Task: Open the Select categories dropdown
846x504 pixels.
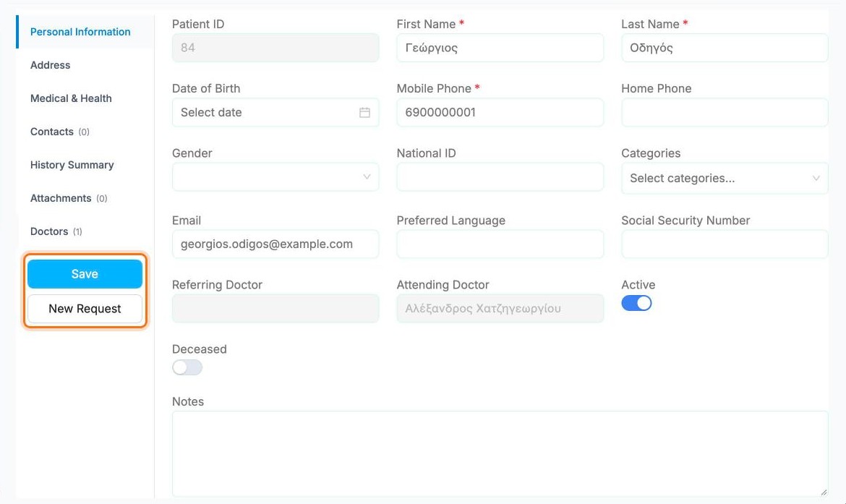Action: 725,178
